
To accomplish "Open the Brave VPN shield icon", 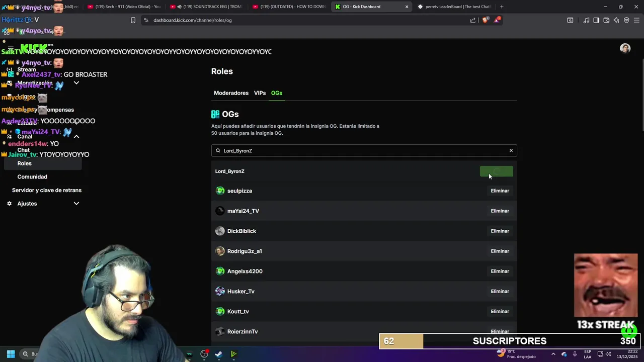I will tap(626, 20).
